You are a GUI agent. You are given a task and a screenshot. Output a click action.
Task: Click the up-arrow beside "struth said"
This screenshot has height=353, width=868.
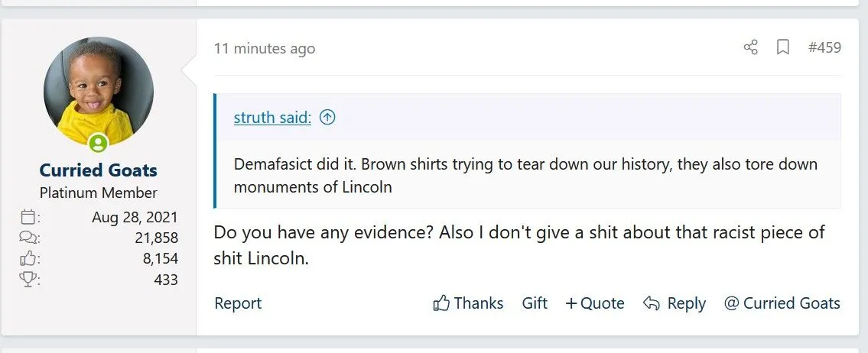pyautogui.click(x=327, y=118)
